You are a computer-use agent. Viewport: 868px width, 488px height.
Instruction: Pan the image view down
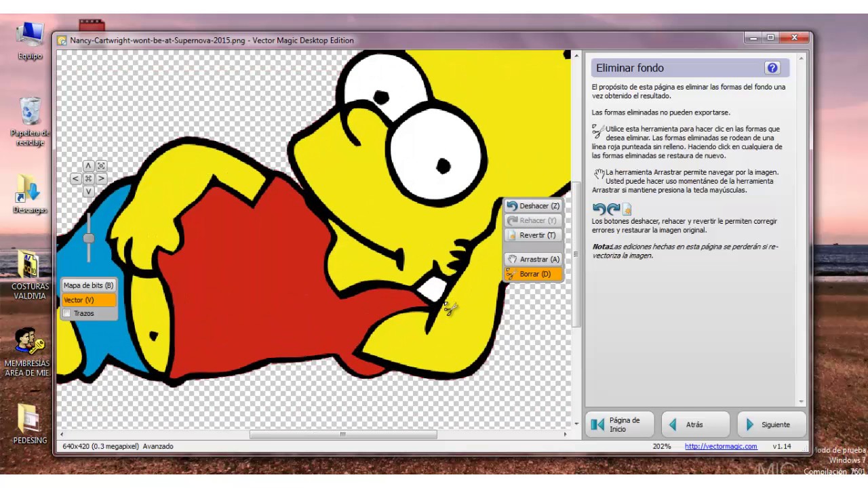(88, 192)
